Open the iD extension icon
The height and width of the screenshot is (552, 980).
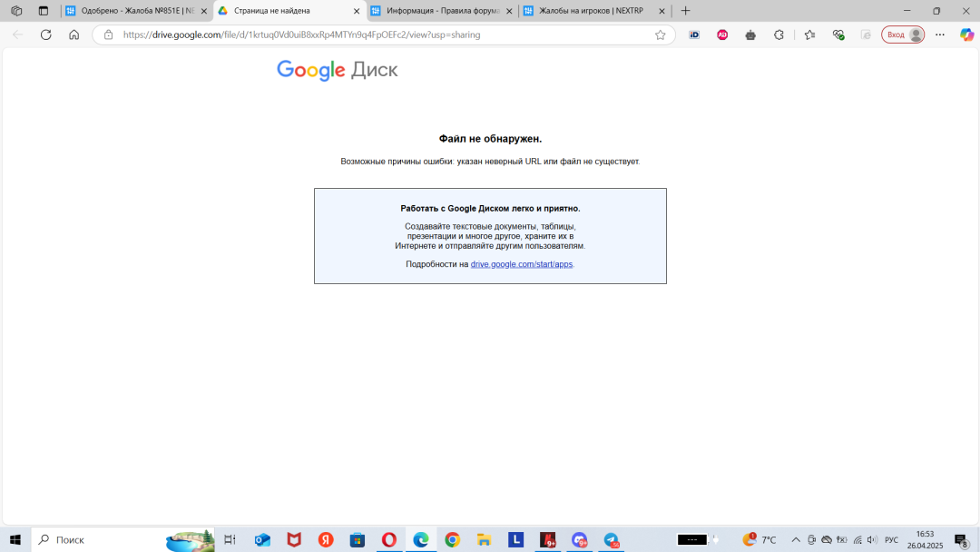tap(694, 35)
